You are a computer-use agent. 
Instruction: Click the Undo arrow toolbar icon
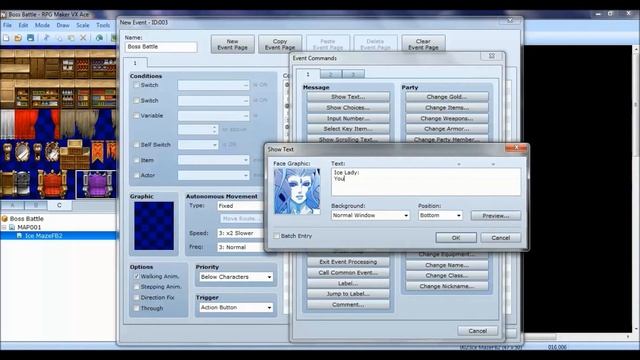click(99, 38)
